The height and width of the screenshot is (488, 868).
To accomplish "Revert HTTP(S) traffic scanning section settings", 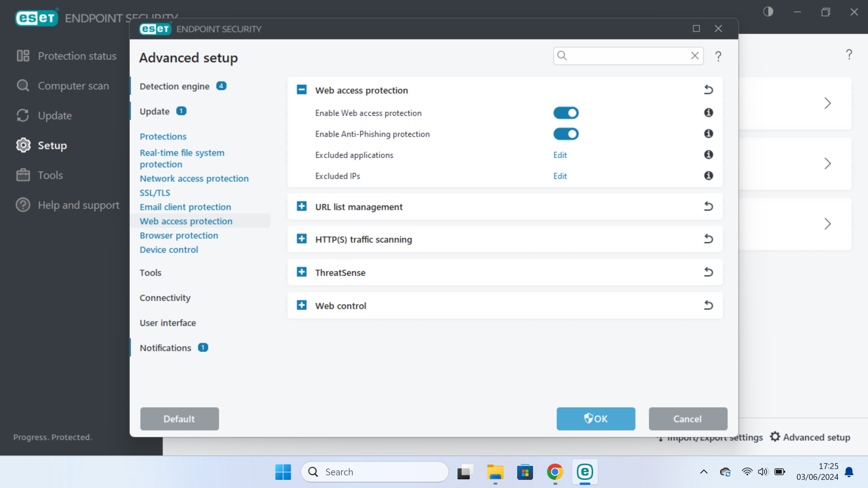I will coord(708,239).
